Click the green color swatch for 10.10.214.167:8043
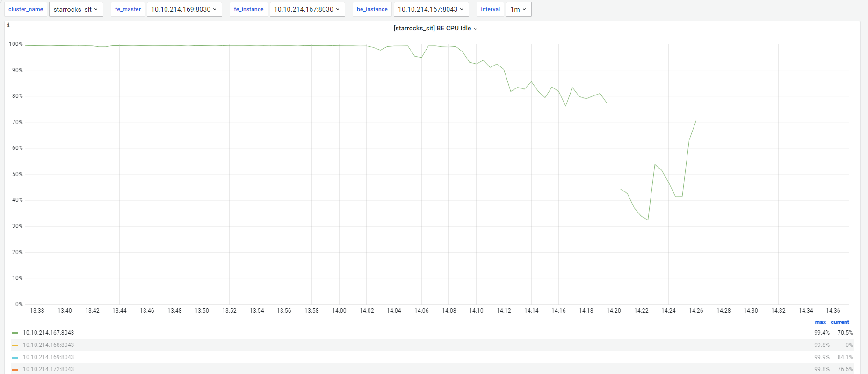868x374 pixels. (15, 333)
